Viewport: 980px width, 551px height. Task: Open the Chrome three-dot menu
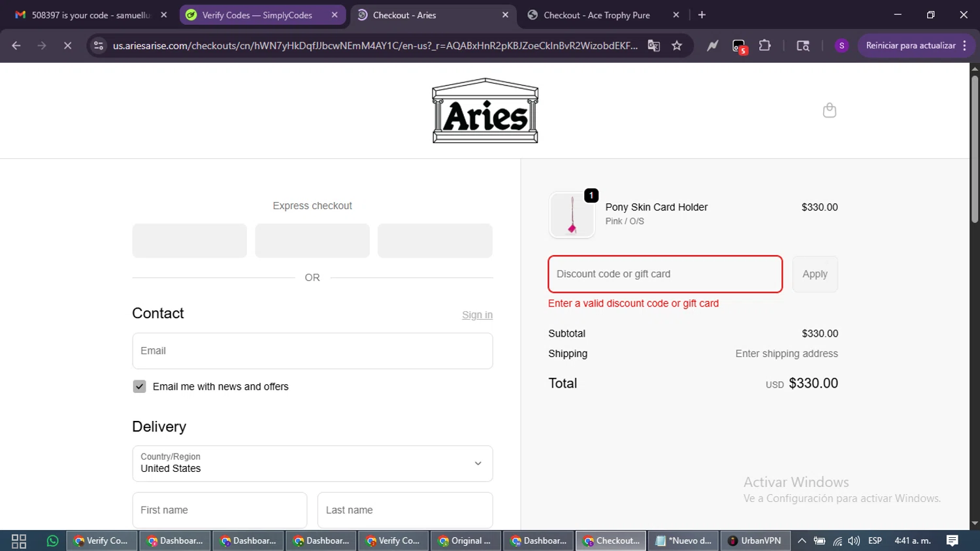(965, 45)
